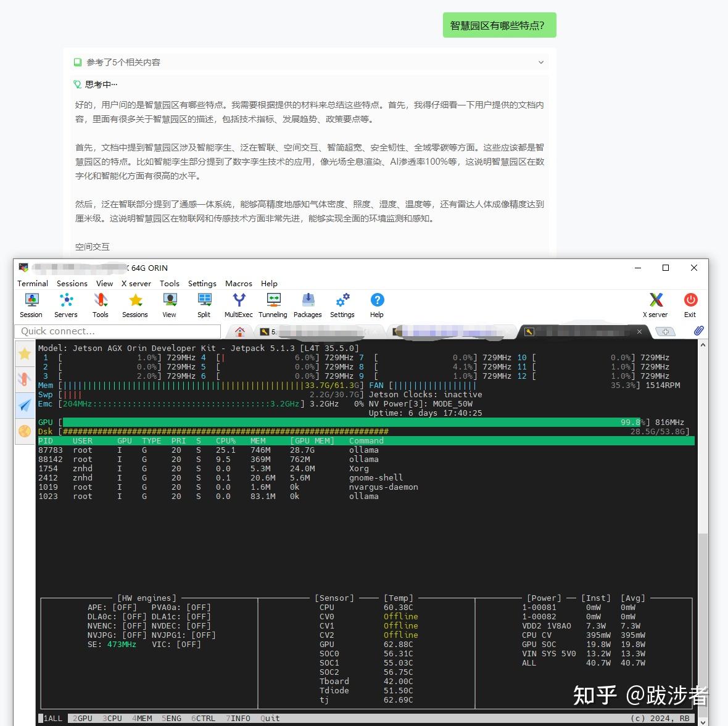
Task: Click the Packages toolbar icon
Action: coord(307,305)
